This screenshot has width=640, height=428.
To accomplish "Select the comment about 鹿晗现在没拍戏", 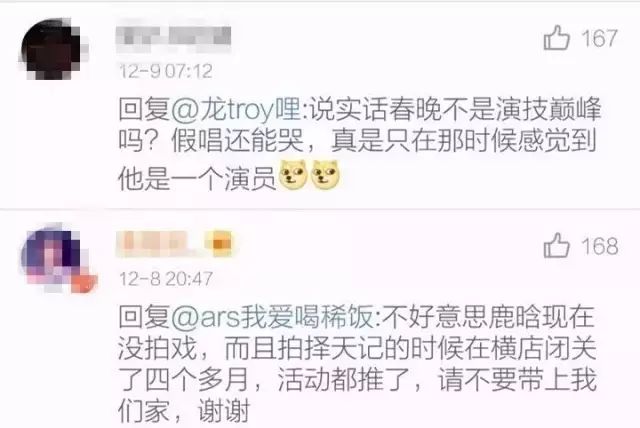I will pyautogui.click(x=358, y=364).
